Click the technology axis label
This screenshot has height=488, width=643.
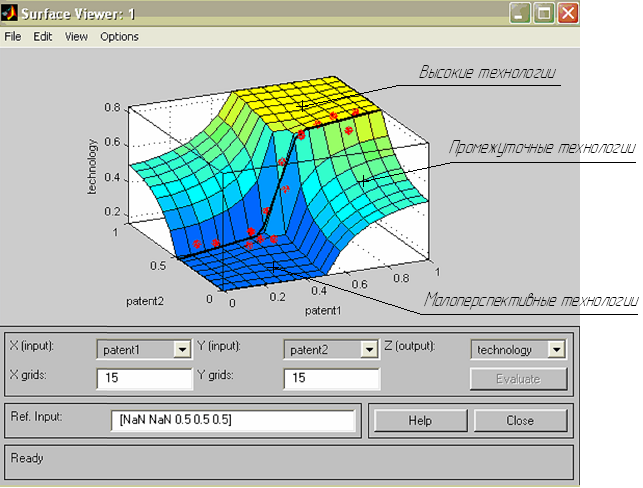tap(92, 166)
